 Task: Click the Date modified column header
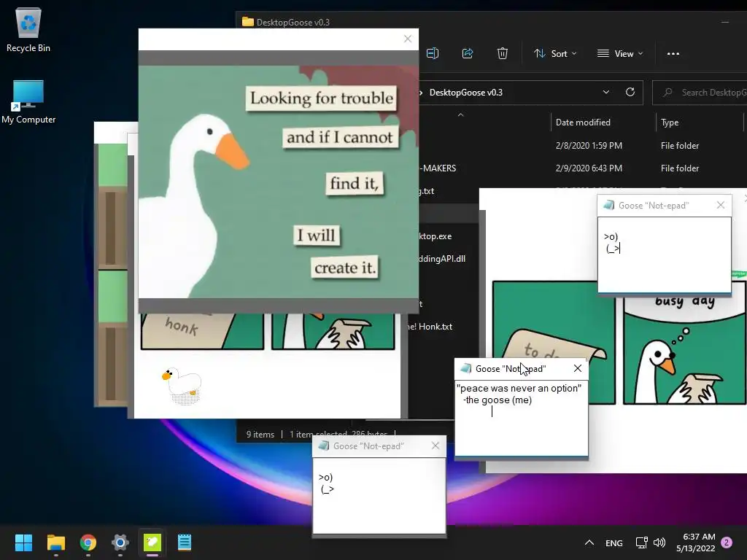[583, 122]
